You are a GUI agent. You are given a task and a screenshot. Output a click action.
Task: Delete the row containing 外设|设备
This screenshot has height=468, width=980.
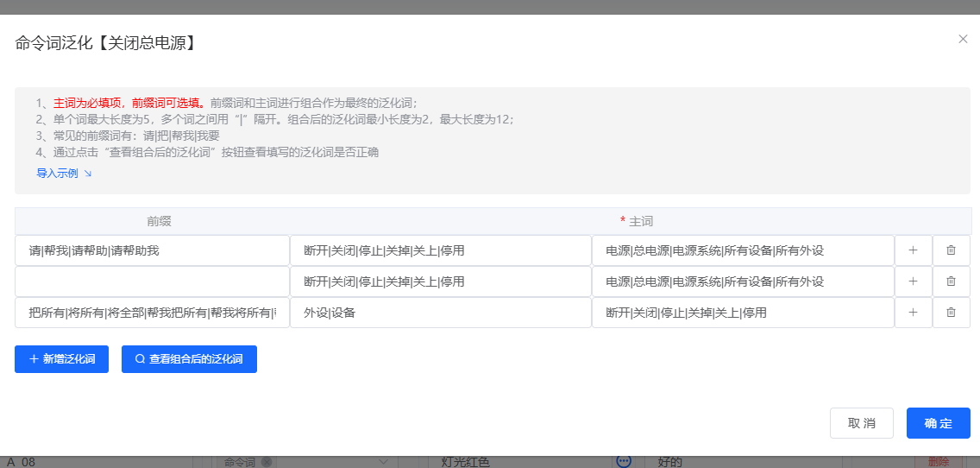952,313
